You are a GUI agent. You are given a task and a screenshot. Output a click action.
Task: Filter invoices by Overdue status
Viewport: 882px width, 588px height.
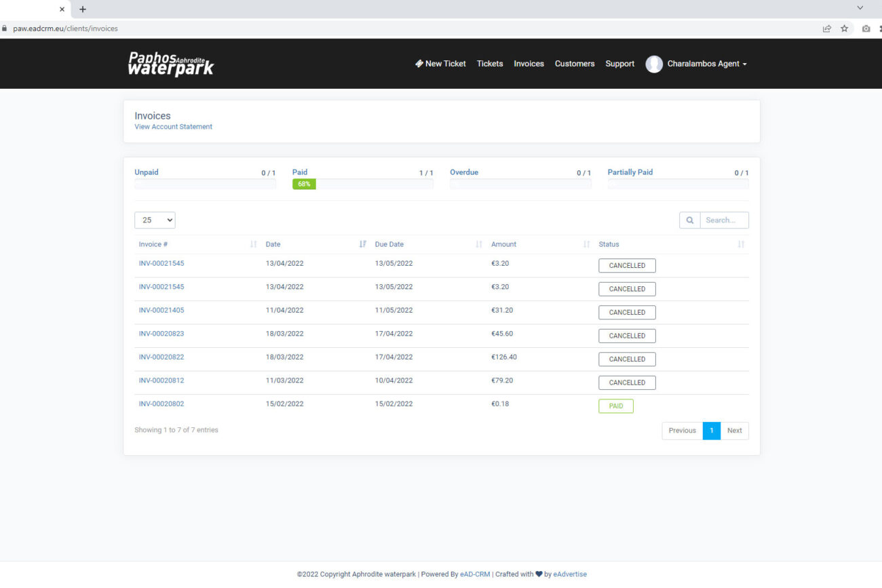pyautogui.click(x=464, y=172)
